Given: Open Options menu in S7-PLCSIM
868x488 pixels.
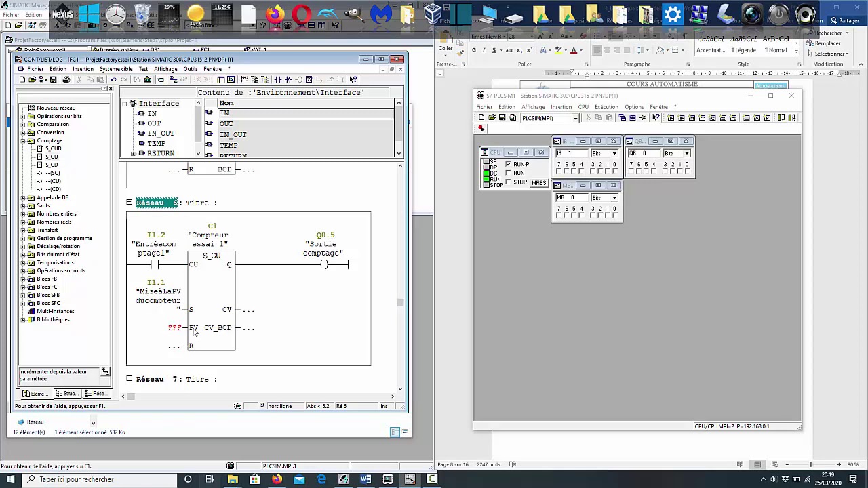Looking at the screenshot, I should 634,107.
